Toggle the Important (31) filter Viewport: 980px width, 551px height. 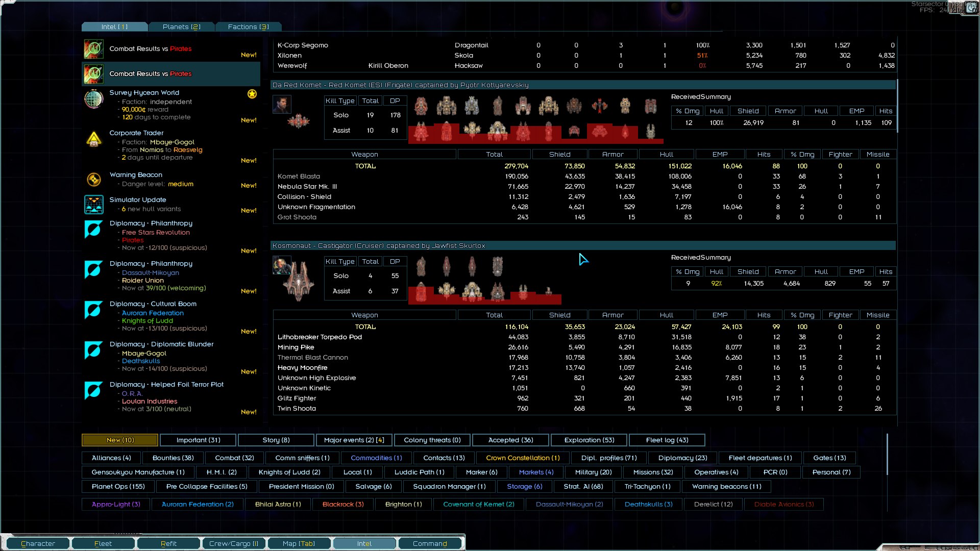tap(198, 440)
